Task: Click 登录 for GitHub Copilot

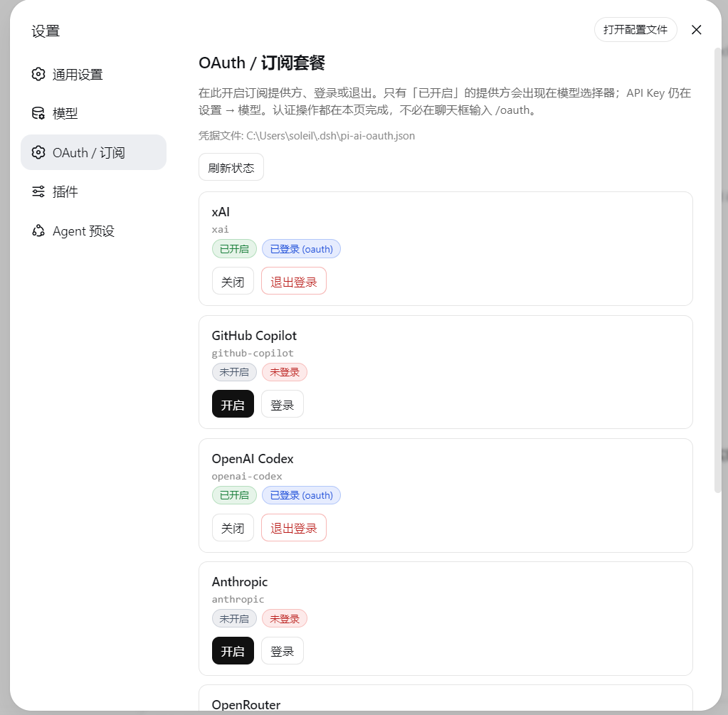Action: pos(283,404)
